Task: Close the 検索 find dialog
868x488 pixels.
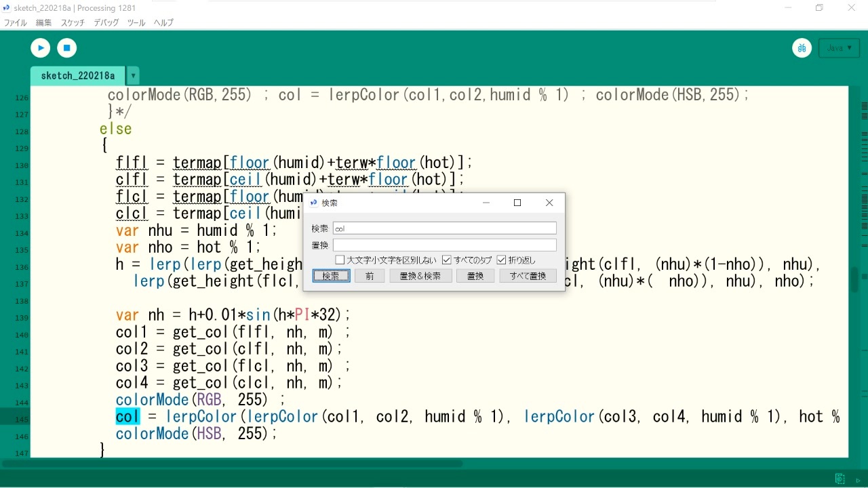Action: [x=549, y=203]
